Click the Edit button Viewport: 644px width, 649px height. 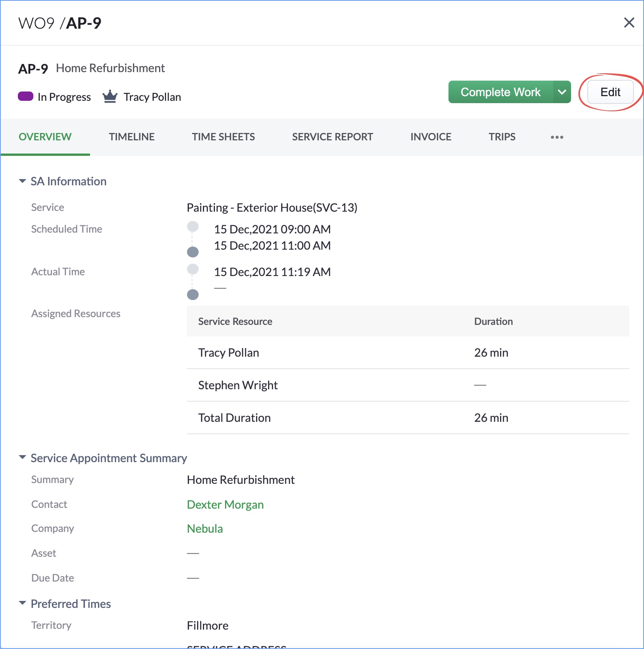(x=610, y=92)
